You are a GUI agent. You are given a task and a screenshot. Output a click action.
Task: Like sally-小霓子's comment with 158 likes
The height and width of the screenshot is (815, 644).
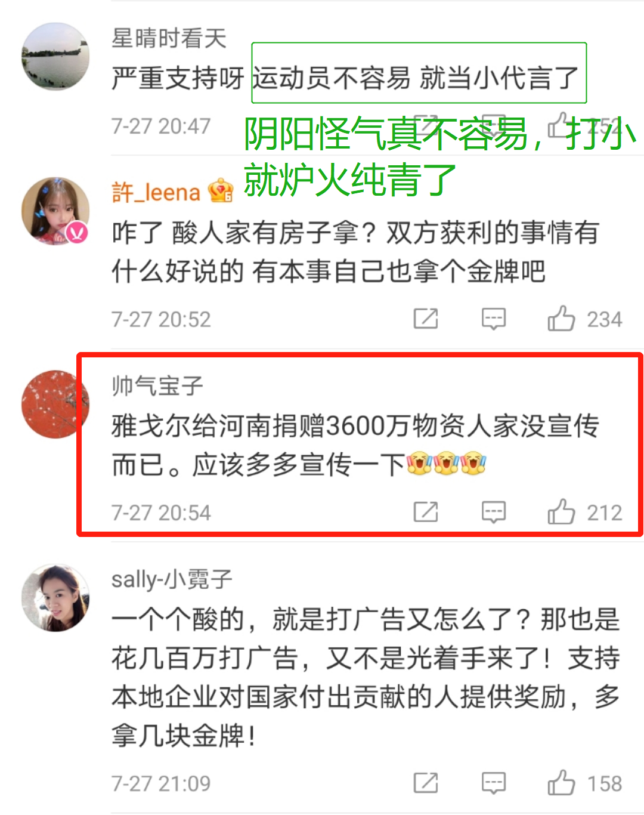[x=561, y=783]
